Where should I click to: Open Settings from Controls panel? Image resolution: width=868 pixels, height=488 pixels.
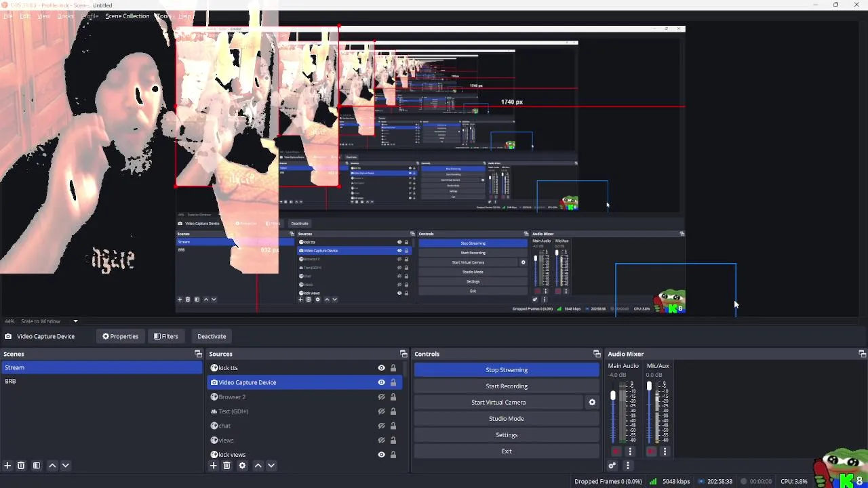[507, 435]
